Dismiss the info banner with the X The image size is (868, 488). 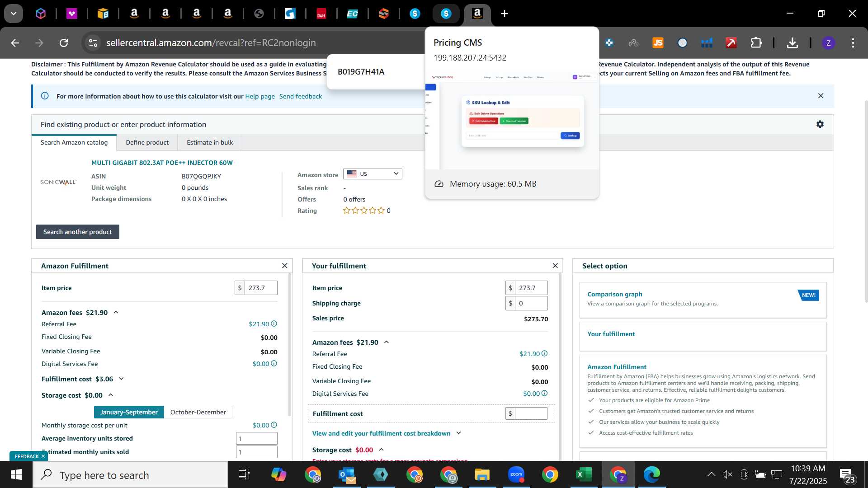[x=821, y=96]
